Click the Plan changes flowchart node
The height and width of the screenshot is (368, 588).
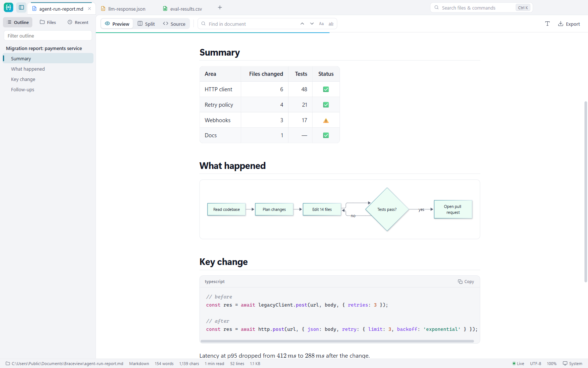pos(274,209)
